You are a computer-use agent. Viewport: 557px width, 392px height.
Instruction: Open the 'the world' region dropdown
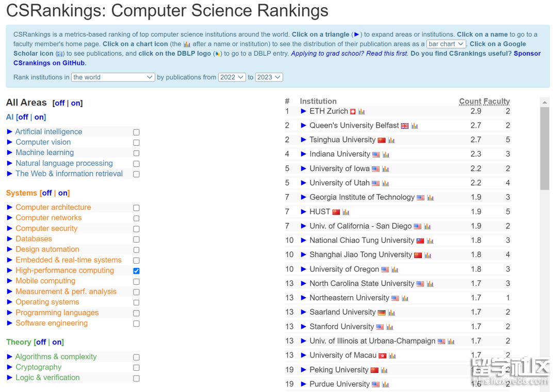[113, 77]
